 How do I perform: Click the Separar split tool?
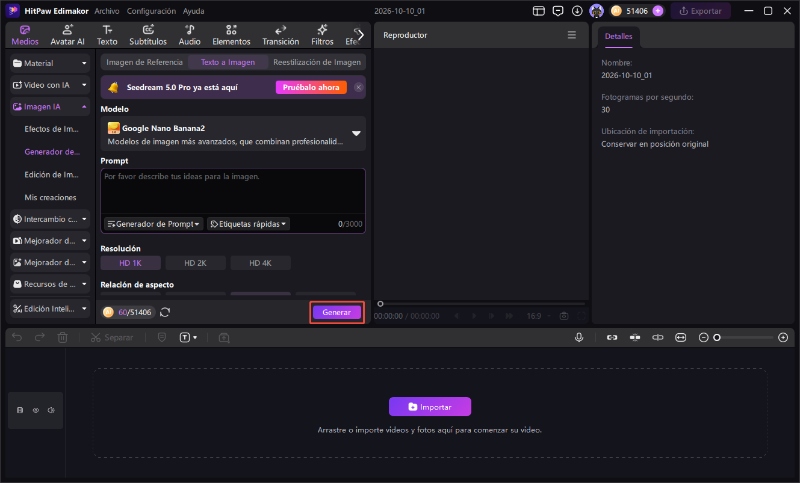[112, 338]
